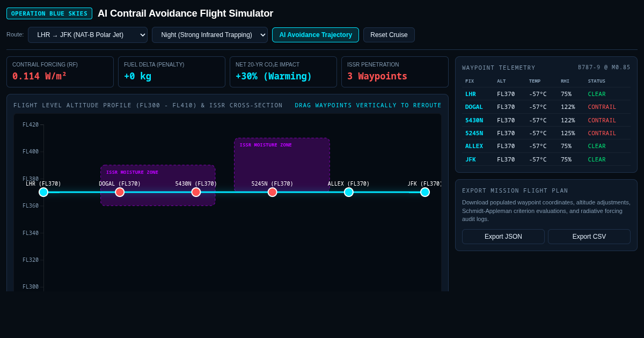This screenshot has height=338, width=644.
Task: Click the Waypoint Telemetry panel heading
Action: tap(499, 68)
